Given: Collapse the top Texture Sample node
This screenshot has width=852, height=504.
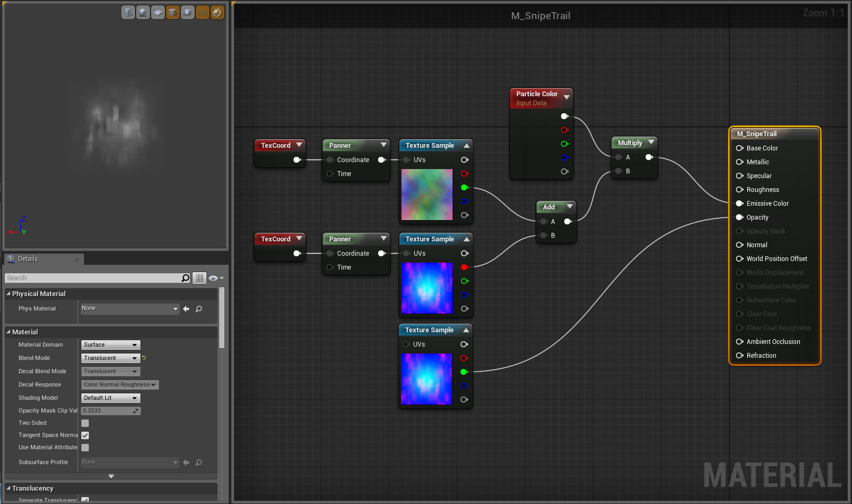Looking at the screenshot, I should (x=466, y=145).
